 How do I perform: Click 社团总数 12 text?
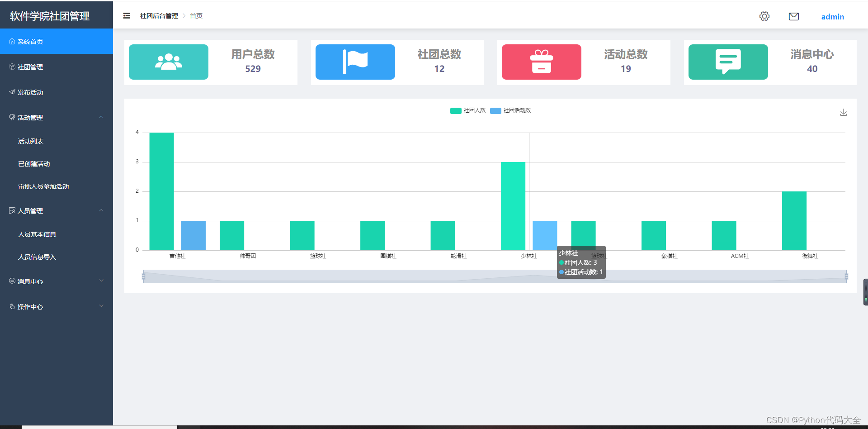point(439,62)
